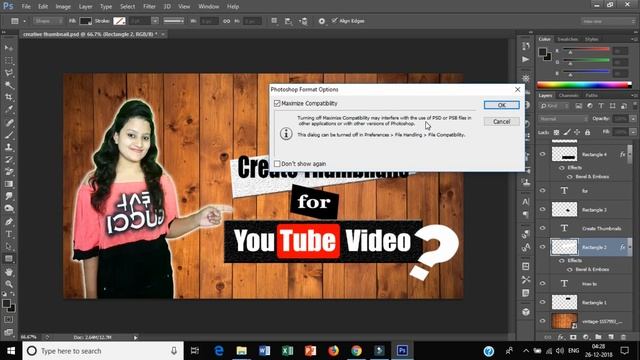Click the Add layer mask icon
This screenshot has width=640, height=360.
click(x=573, y=337)
